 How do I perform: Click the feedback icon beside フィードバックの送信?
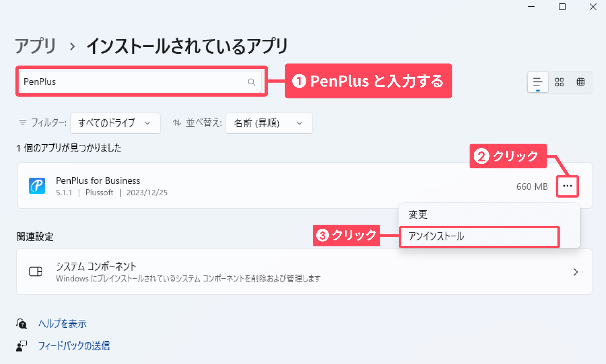point(22,345)
